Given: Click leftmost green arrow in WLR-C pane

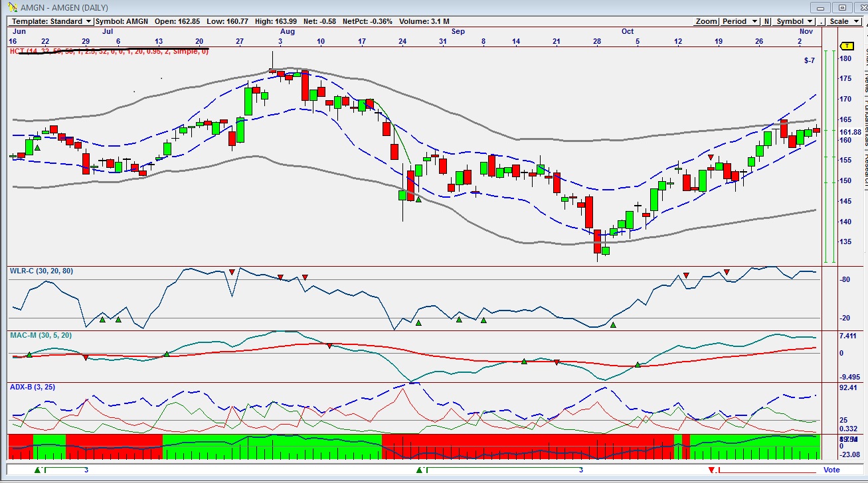Looking at the screenshot, I should (x=102, y=320).
